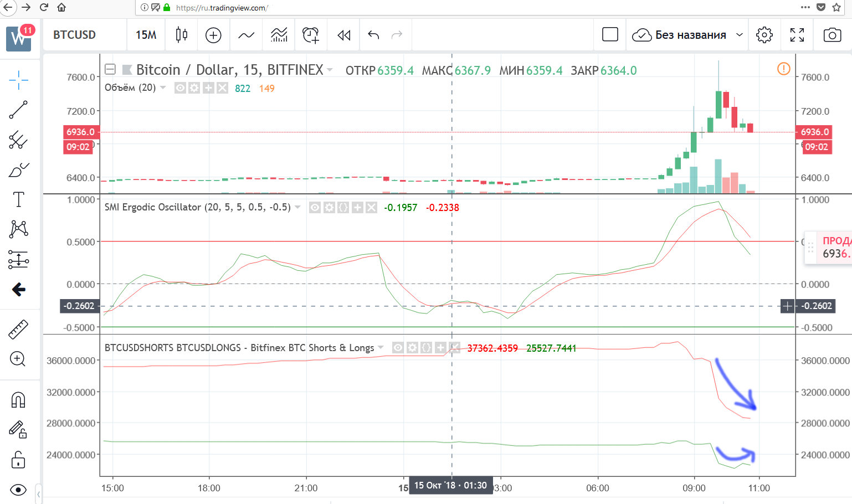The width and height of the screenshot is (852, 504).
Task: Expand the left toolbar collapse handle
Action: 38,493
